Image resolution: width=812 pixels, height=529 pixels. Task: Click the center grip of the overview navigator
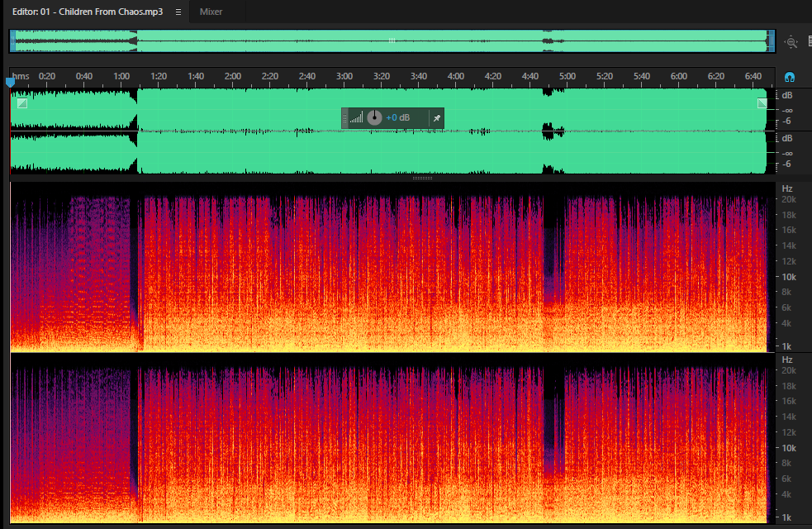click(x=392, y=41)
